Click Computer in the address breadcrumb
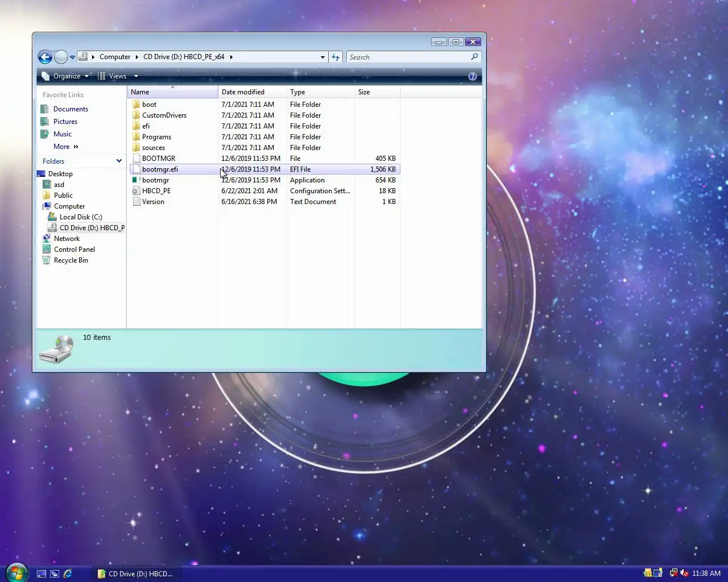728x582 pixels. [115, 57]
